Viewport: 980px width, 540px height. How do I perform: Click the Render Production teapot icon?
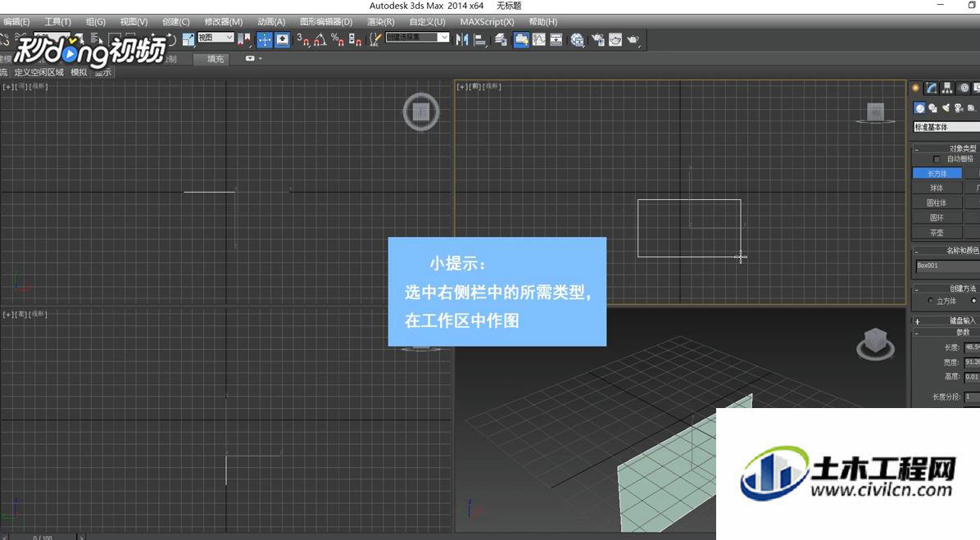[633, 40]
